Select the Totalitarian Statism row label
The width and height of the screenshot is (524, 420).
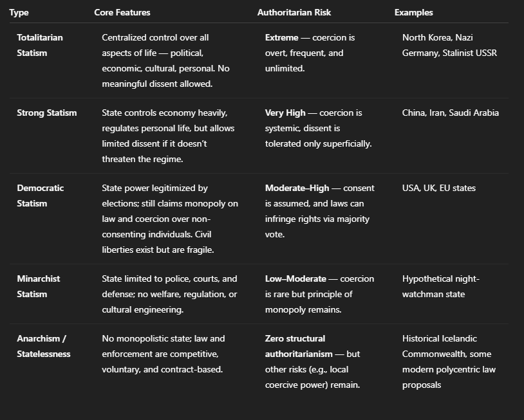[x=40, y=45]
